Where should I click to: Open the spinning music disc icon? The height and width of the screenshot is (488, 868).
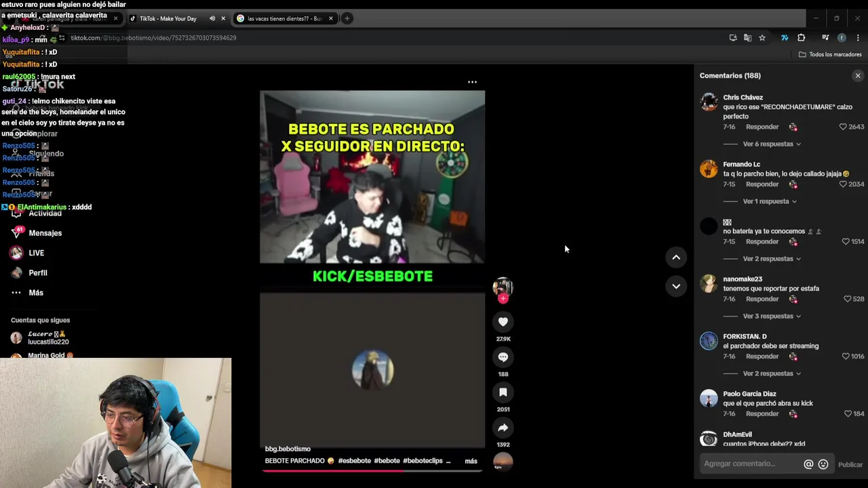[502, 462]
